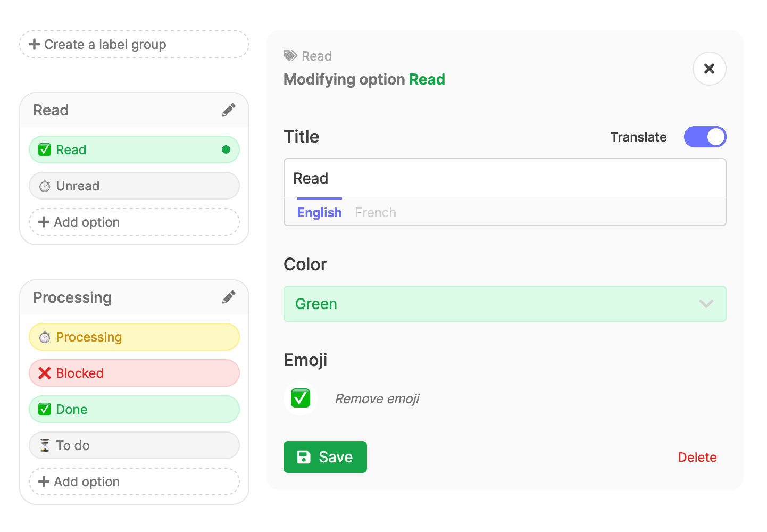Click the green checkmark emoji picker

301,398
